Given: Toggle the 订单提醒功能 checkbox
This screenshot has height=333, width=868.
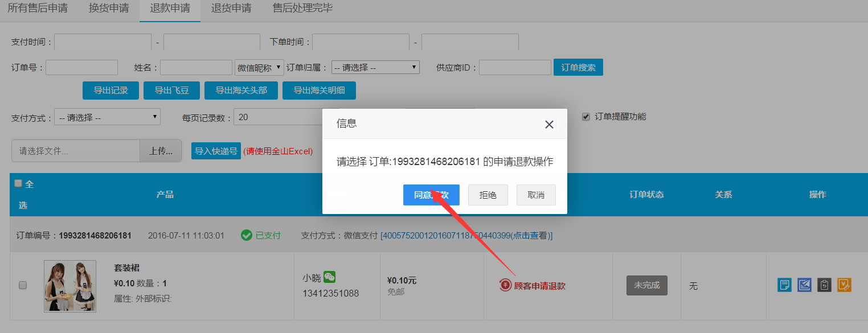Looking at the screenshot, I should (586, 117).
